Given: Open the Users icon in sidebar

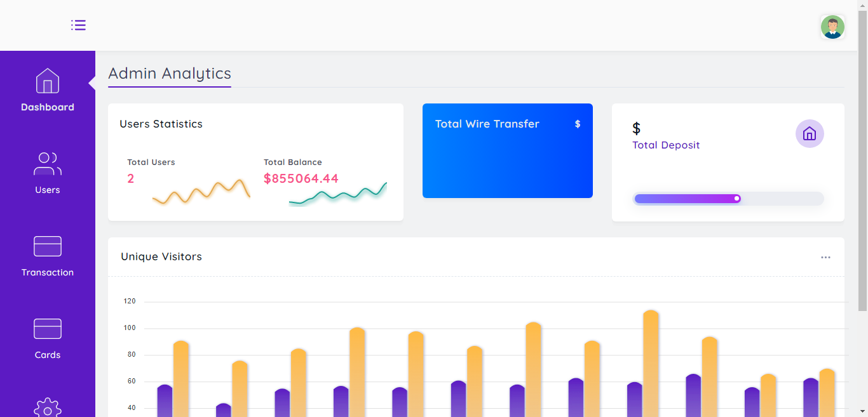Looking at the screenshot, I should coord(48,164).
